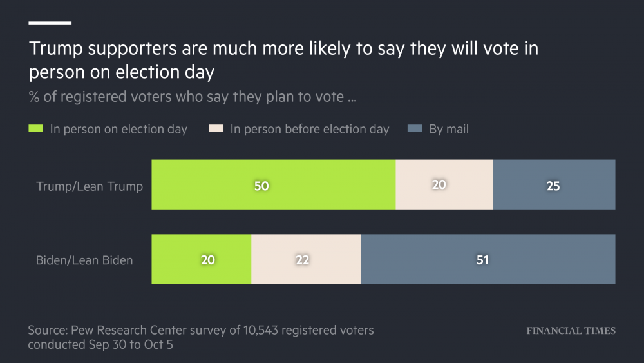Click the By mail legend label
644x363 pixels.
click(449, 129)
